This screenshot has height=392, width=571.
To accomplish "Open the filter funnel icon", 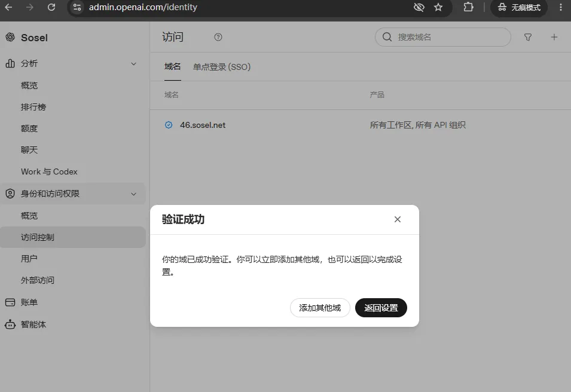I will pyautogui.click(x=528, y=37).
